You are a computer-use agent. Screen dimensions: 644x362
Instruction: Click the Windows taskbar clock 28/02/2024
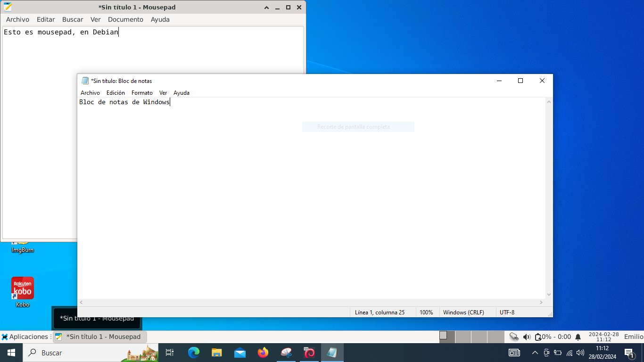coord(602,353)
